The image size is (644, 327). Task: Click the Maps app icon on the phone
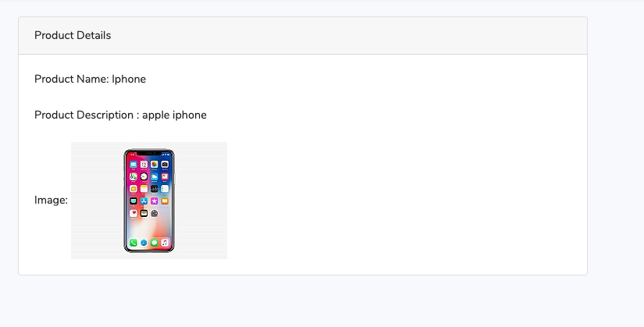coord(133,176)
